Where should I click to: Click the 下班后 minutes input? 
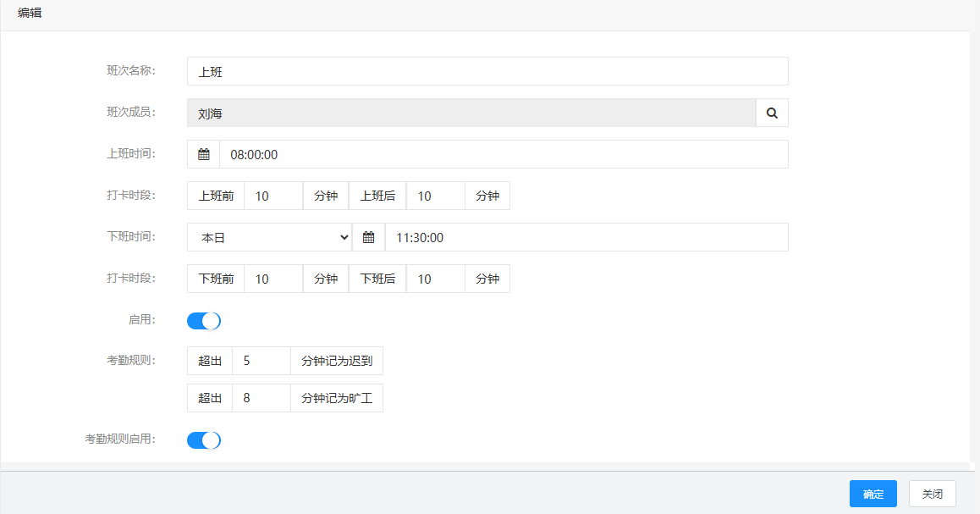coord(435,279)
